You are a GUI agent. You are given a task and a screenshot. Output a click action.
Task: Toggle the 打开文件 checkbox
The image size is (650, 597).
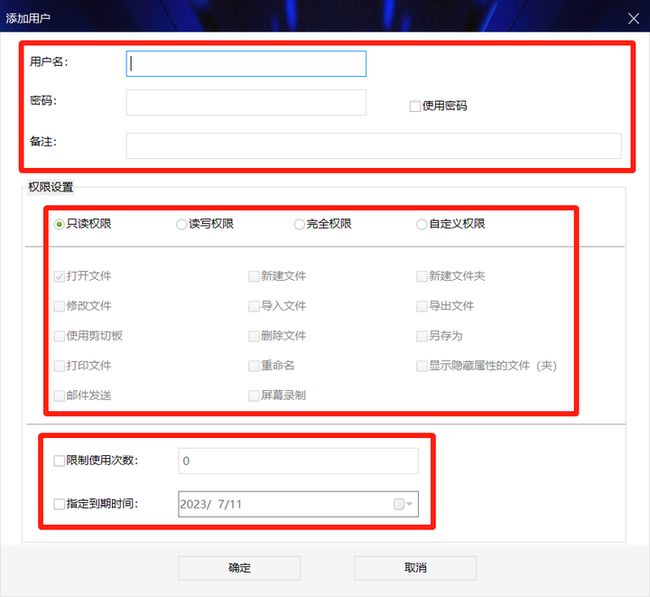59,276
